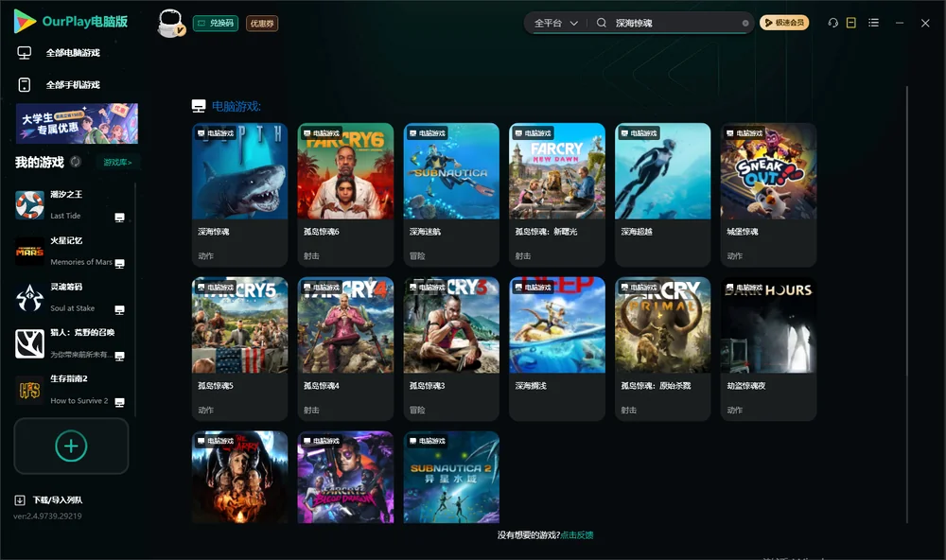Open the 孤岛惊魂6 game card

tap(345, 195)
